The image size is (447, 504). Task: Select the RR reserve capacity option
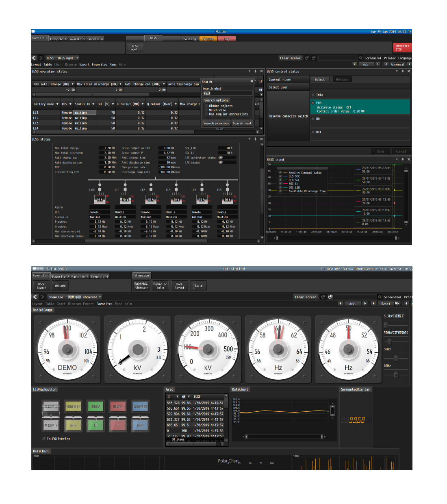coord(313,119)
